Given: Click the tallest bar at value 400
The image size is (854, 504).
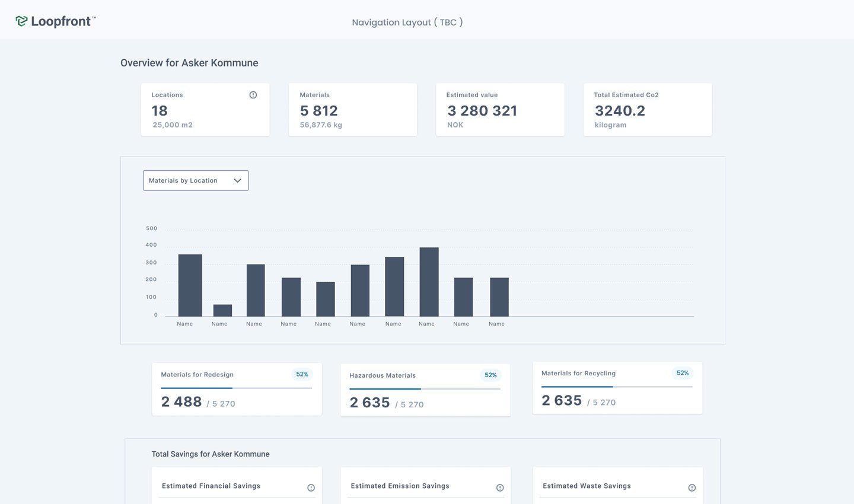Looking at the screenshot, I should pyautogui.click(x=429, y=282).
